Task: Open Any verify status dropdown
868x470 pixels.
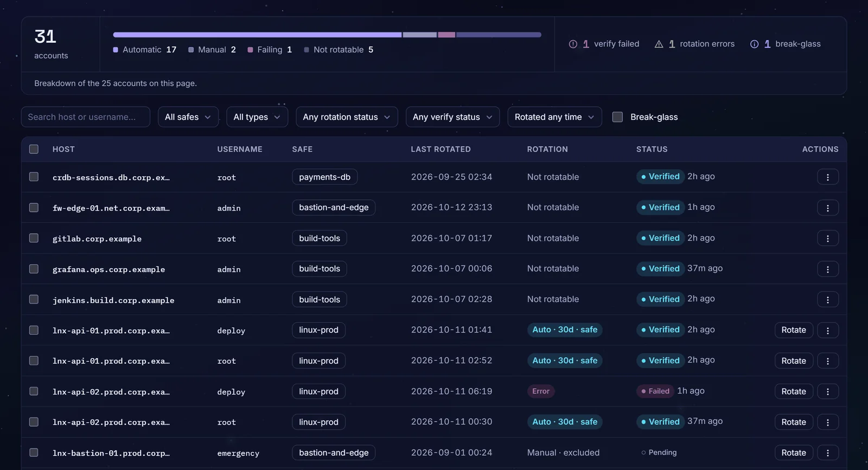Action: coord(452,117)
